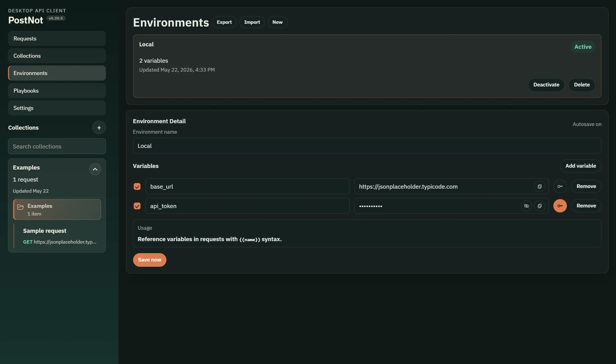Image resolution: width=616 pixels, height=364 pixels.
Task: Import an environment
Action: (252, 22)
